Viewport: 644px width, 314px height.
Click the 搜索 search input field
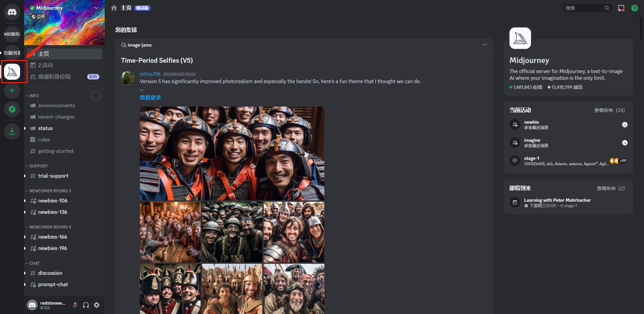tap(584, 8)
